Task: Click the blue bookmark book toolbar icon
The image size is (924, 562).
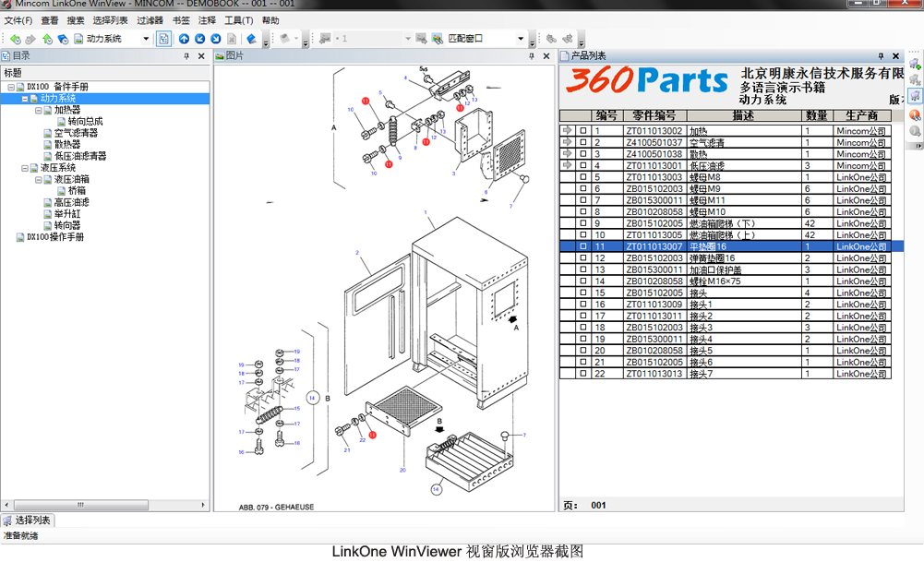Action: [252, 39]
